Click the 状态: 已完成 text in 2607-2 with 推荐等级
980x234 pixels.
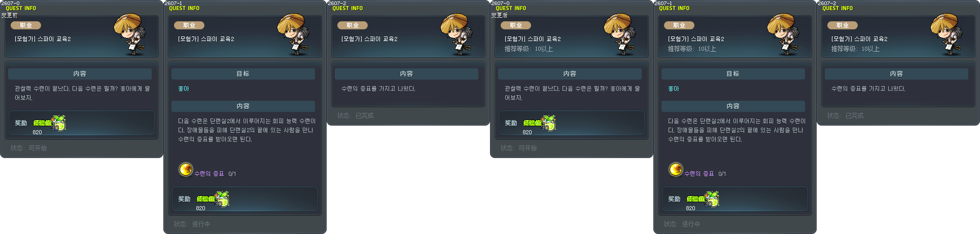click(845, 116)
